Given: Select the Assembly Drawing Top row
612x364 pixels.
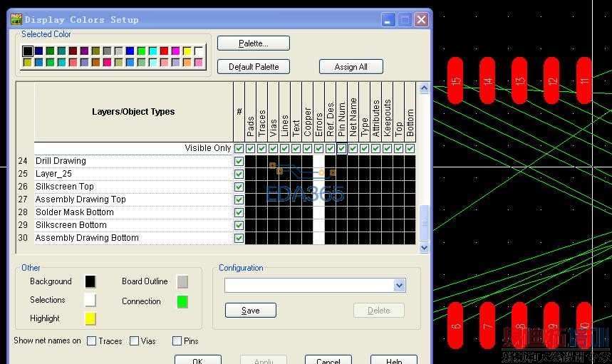Looking at the screenshot, I should pos(133,199).
